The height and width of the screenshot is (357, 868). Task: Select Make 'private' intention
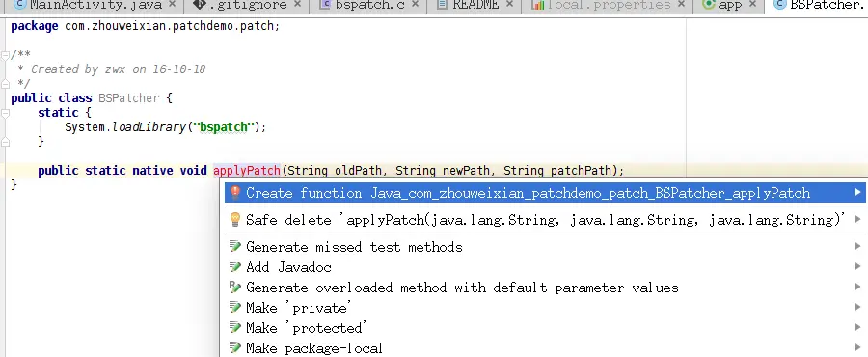(545, 308)
